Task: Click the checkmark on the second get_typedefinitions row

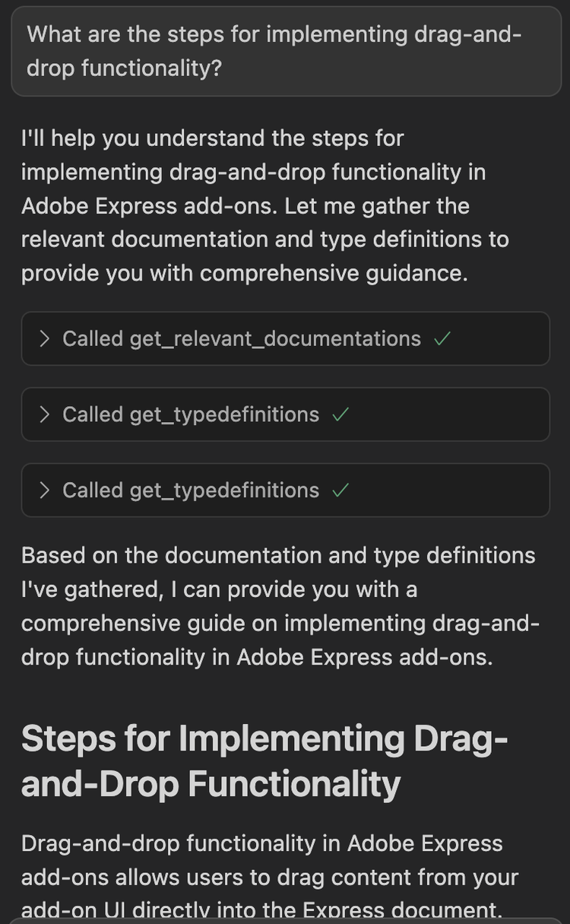Action: pyautogui.click(x=340, y=491)
